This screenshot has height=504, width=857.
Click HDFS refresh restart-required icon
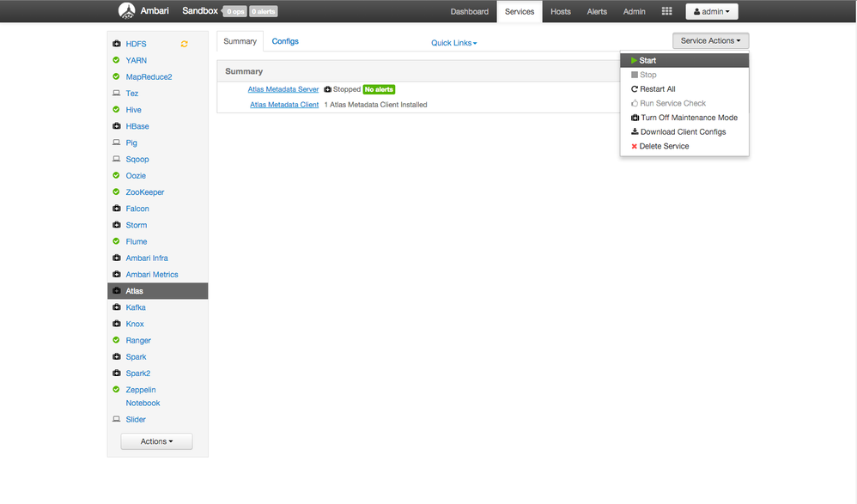(184, 44)
